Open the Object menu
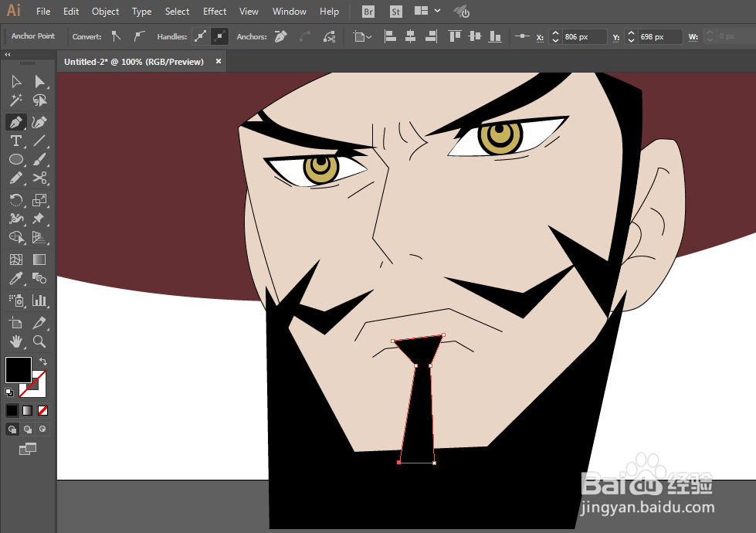 105,12
